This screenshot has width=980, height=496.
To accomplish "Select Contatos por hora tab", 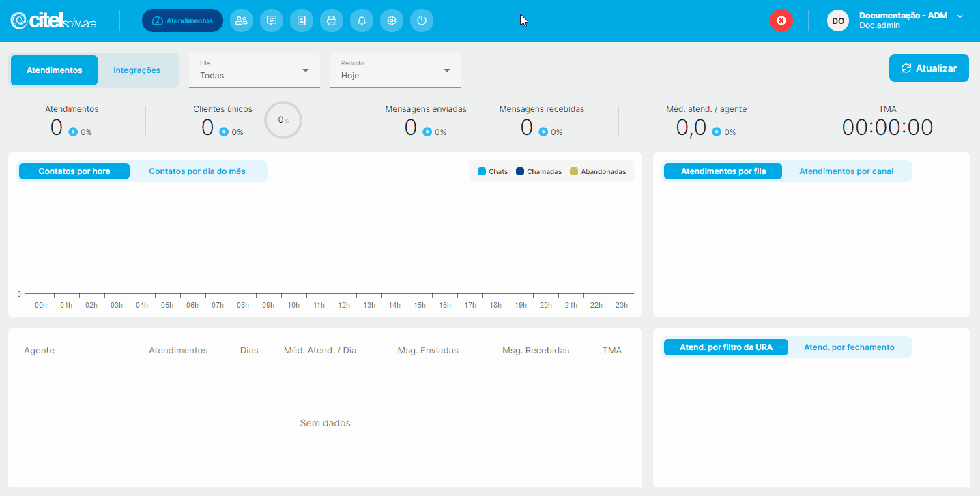I will (x=74, y=171).
